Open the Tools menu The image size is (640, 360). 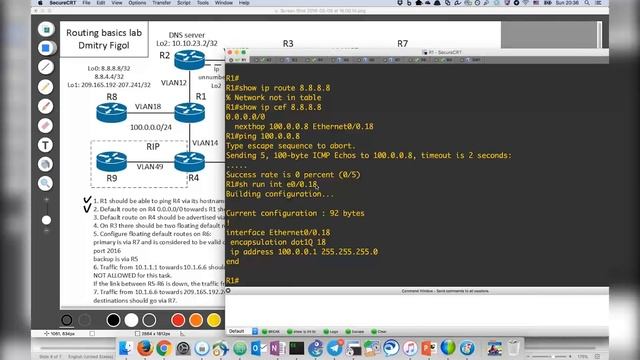[x=203, y=3]
